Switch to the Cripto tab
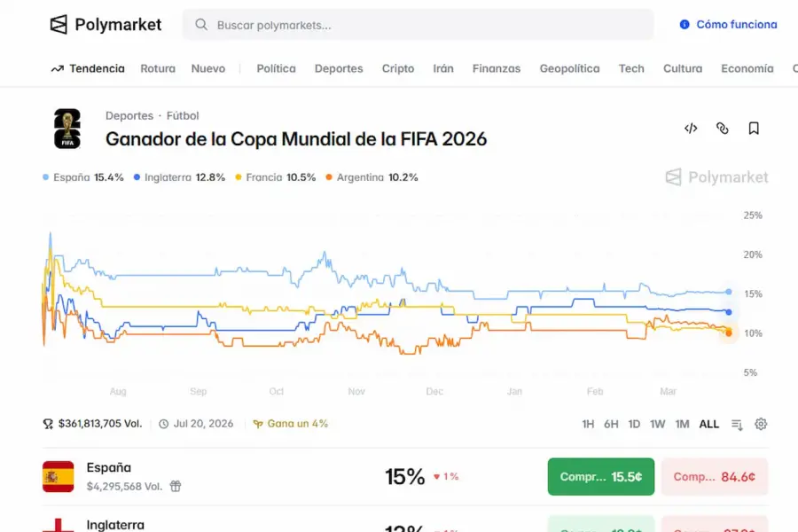Screen dimensions: 798x532 pos(397,68)
